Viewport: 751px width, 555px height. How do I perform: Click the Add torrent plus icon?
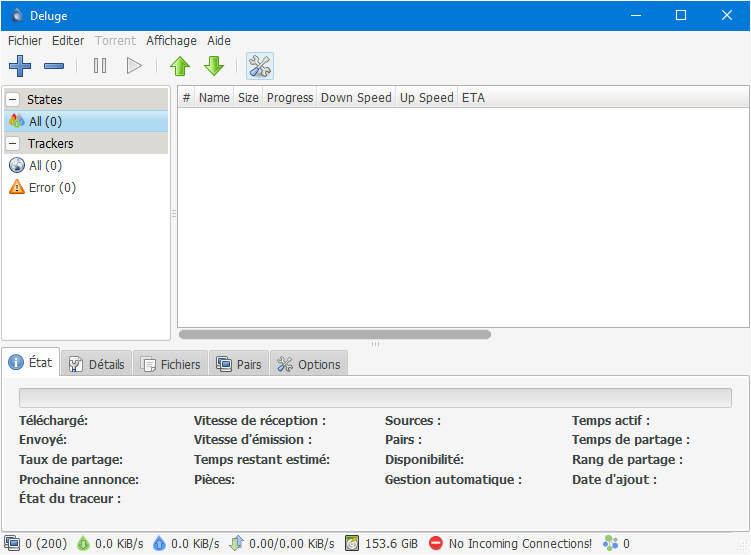(x=20, y=66)
